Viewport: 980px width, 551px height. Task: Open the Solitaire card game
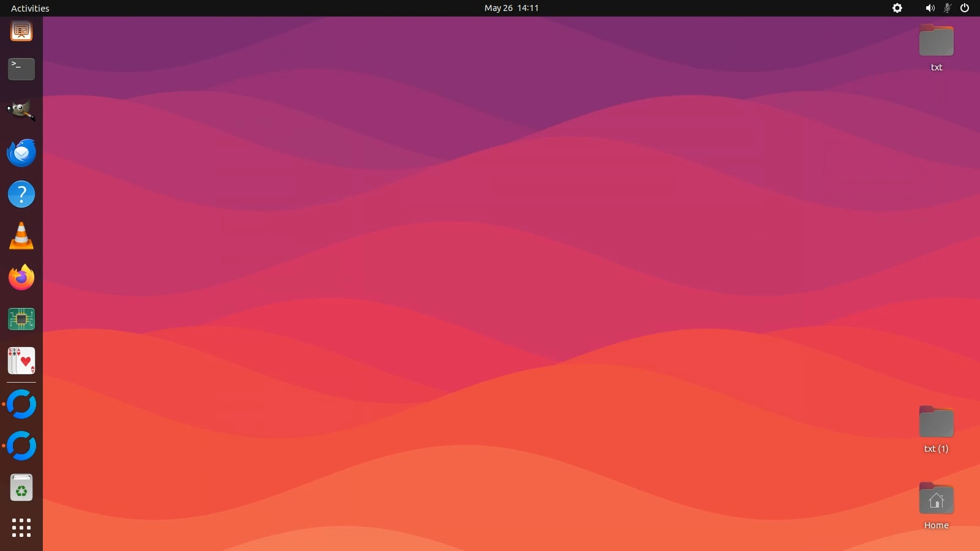(x=21, y=361)
